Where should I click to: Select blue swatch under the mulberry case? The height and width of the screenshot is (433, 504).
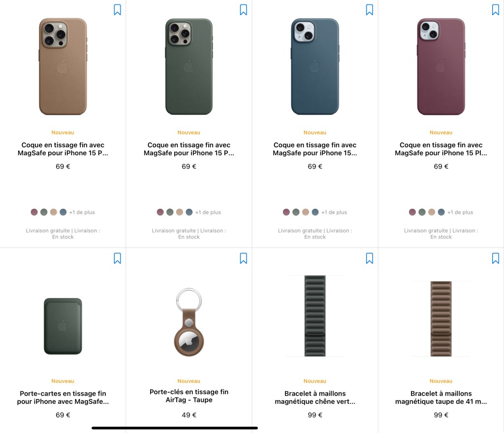(x=441, y=212)
